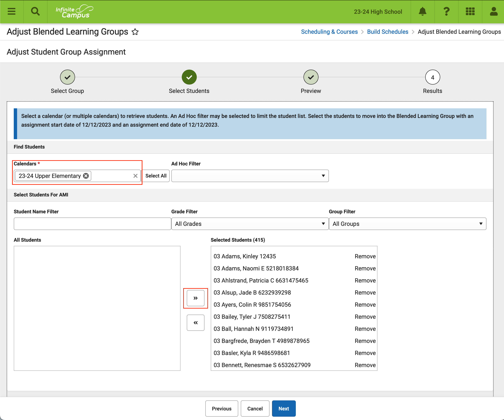The width and height of the screenshot is (504, 420).
Task: Click the Student Name Filter input field
Action: tap(92, 224)
